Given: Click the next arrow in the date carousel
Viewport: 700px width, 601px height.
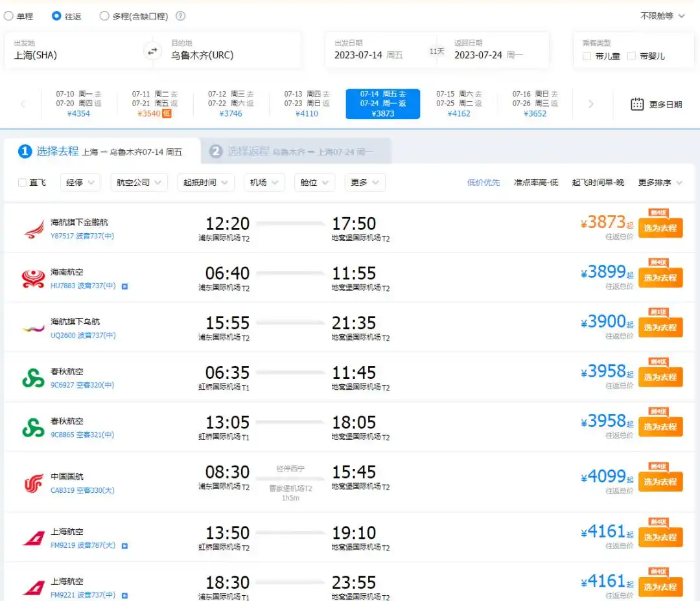Looking at the screenshot, I should click(590, 104).
